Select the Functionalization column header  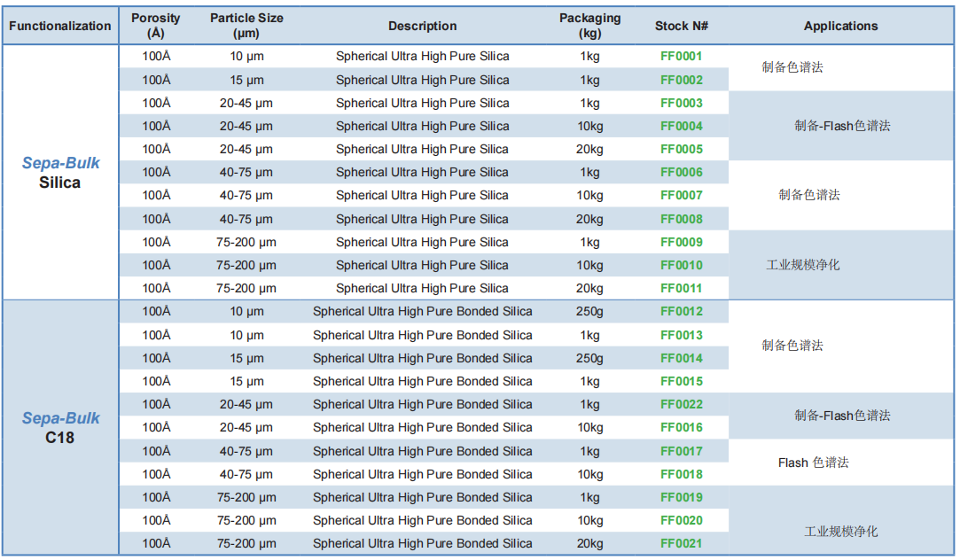60,26
